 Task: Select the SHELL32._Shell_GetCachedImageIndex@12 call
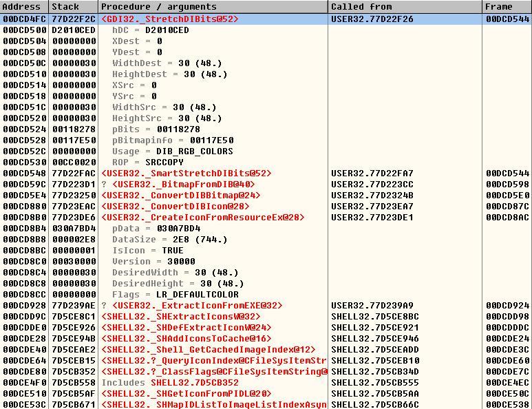click(x=209, y=350)
